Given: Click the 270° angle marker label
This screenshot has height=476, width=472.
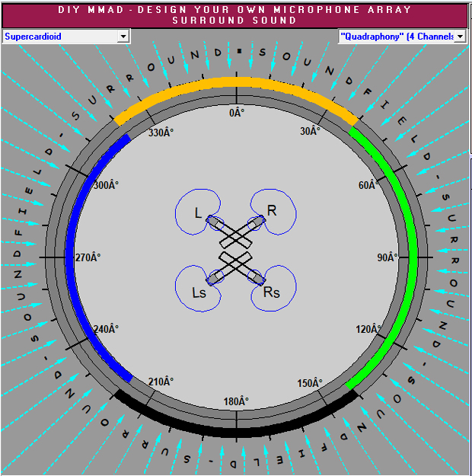Looking at the screenshot, I should pyautogui.click(x=88, y=257).
